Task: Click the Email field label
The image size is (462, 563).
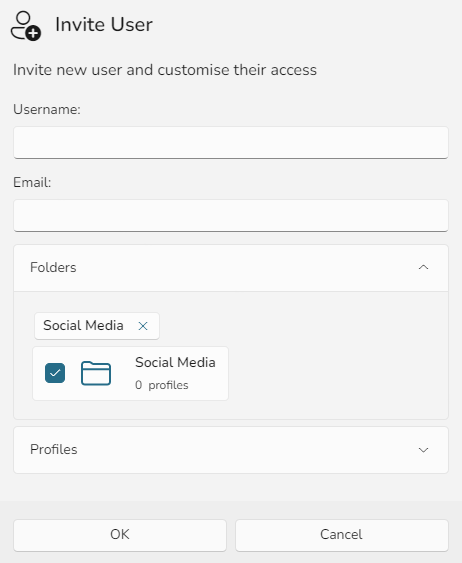Action: pos(32,182)
